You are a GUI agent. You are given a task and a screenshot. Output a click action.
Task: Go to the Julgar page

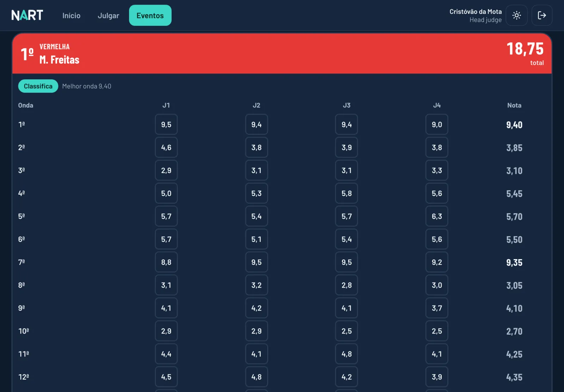(108, 16)
